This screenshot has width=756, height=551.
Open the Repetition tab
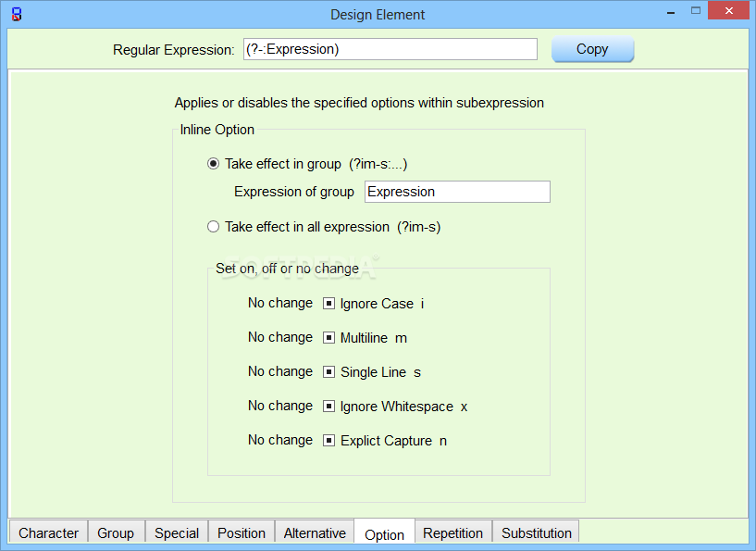(452, 532)
